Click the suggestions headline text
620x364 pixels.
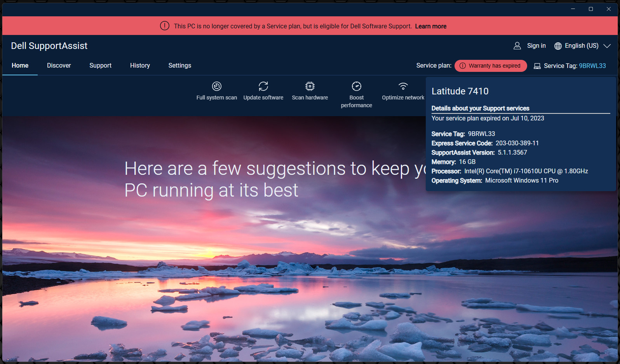[275, 179]
